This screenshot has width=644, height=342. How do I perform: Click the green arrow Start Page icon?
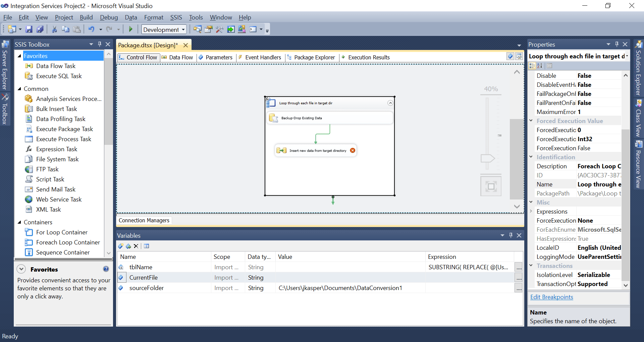point(231,30)
